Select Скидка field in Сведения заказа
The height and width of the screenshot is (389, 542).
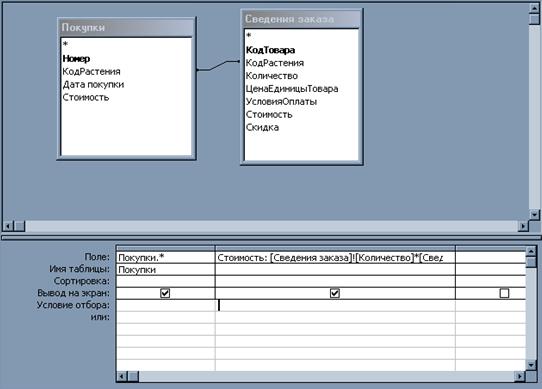point(262,128)
